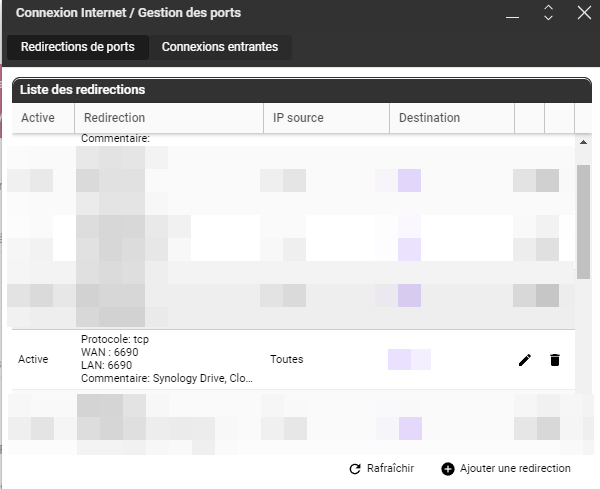Close the Gestion des ports window
This screenshot has width=600, height=489.
[585, 13]
